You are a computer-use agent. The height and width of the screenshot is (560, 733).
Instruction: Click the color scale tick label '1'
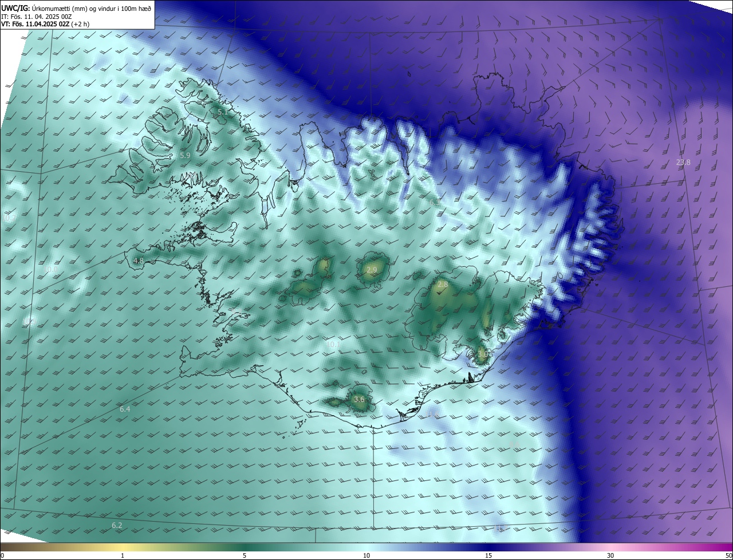pos(123,555)
